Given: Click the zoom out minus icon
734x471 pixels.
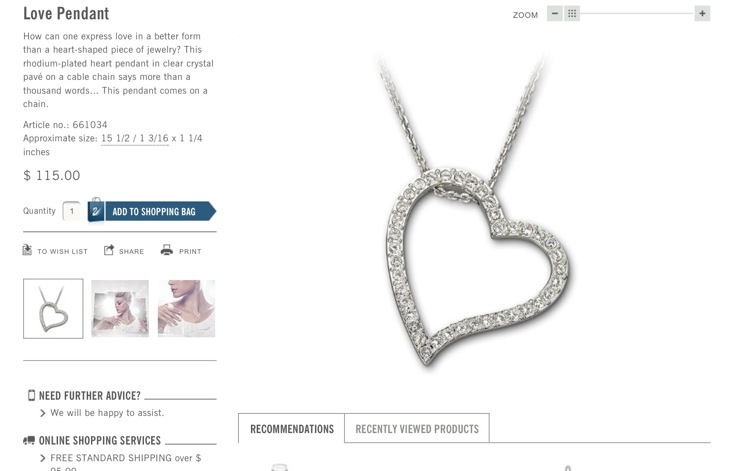Looking at the screenshot, I should [555, 14].
